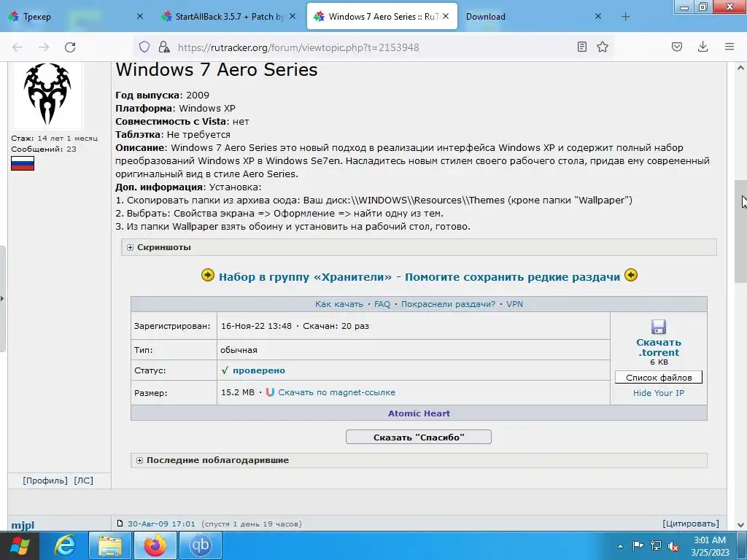
Task: Click Скачать .torrent link
Action: tap(659, 347)
